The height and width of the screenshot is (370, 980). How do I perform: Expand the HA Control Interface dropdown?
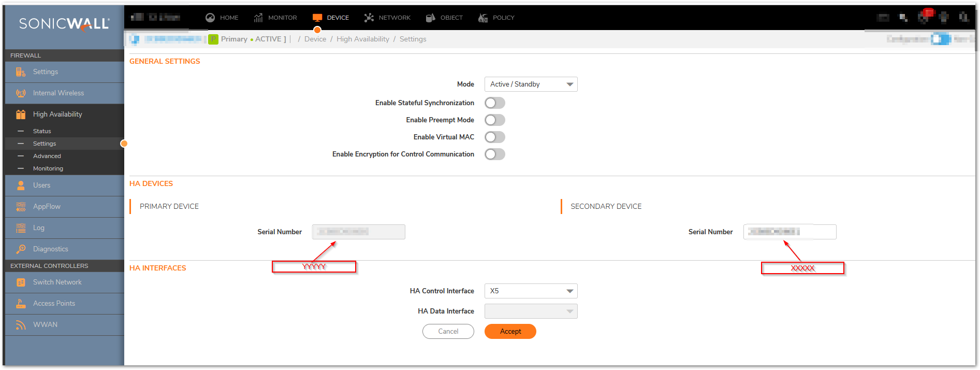(531, 291)
